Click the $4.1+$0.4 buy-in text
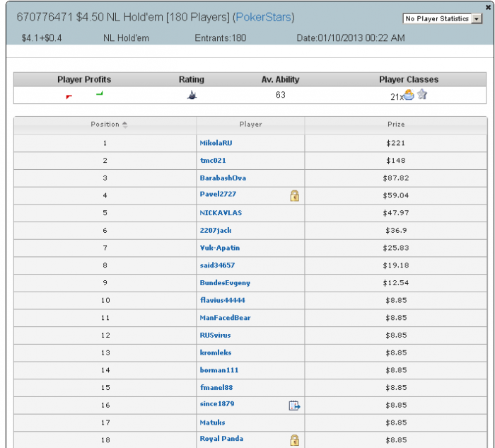Screen dimensions: 495x448 pyautogui.click(x=42, y=38)
